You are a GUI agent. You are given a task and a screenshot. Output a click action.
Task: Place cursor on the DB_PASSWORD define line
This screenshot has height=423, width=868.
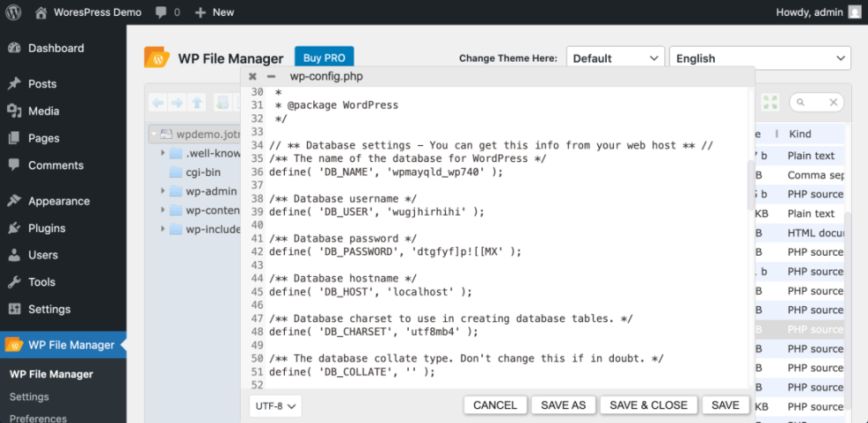tap(395, 252)
